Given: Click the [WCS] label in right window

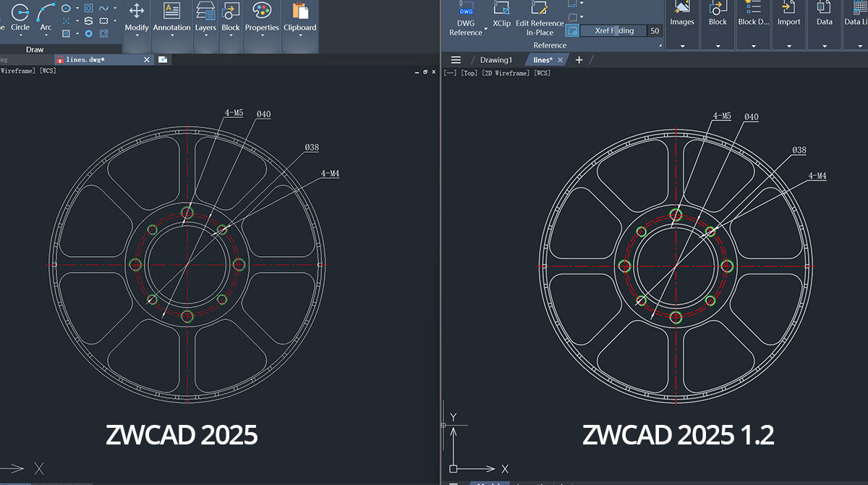Looking at the screenshot, I should (542, 73).
